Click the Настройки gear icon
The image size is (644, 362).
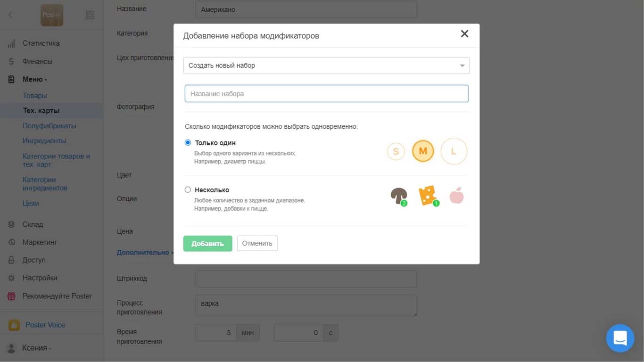pyautogui.click(x=11, y=278)
